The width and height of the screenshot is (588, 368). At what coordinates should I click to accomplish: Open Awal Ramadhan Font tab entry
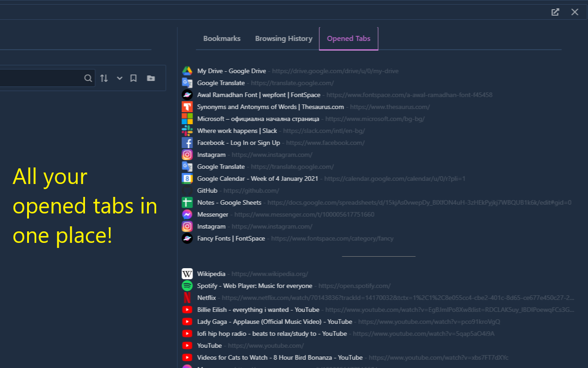[x=259, y=95]
